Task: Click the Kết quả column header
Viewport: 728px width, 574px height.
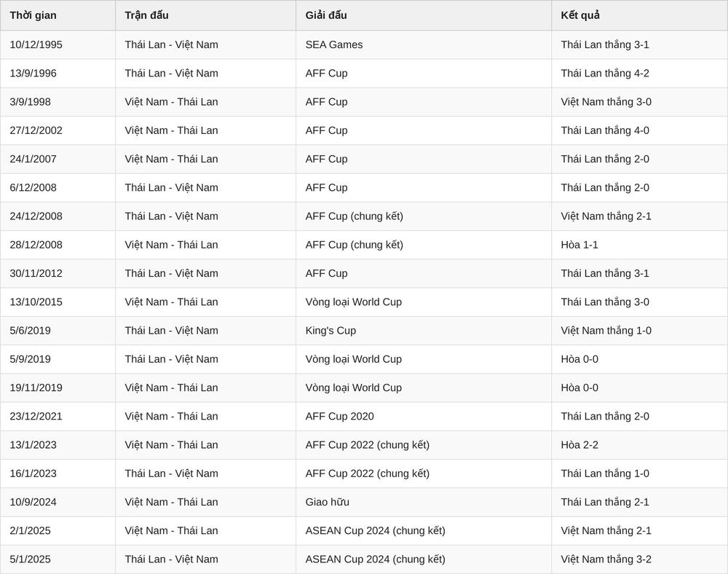Action: (x=639, y=15)
